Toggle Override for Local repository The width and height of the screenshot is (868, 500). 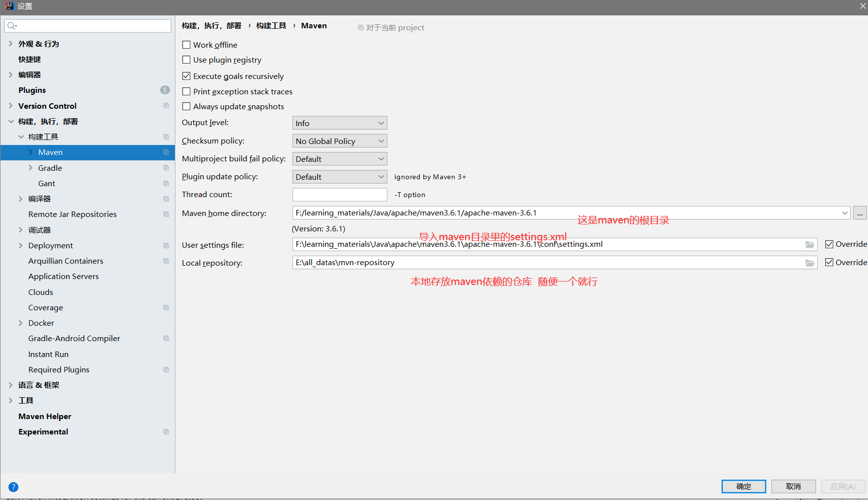[829, 262]
